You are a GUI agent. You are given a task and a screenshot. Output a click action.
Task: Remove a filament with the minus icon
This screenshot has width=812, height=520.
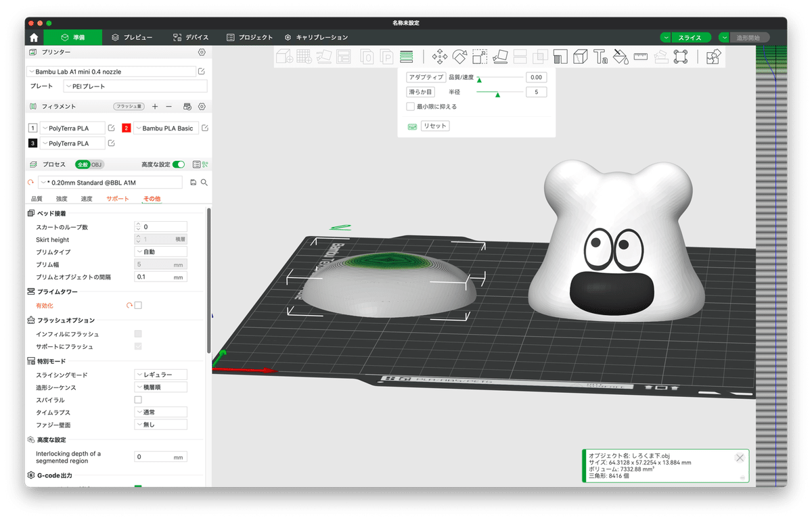click(169, 107)
